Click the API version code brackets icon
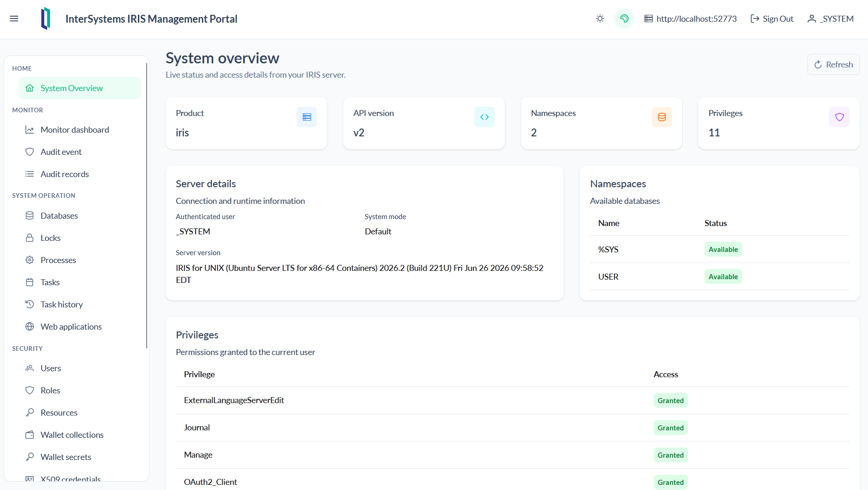This screenshot has width=868, height=490. point(484,117)
